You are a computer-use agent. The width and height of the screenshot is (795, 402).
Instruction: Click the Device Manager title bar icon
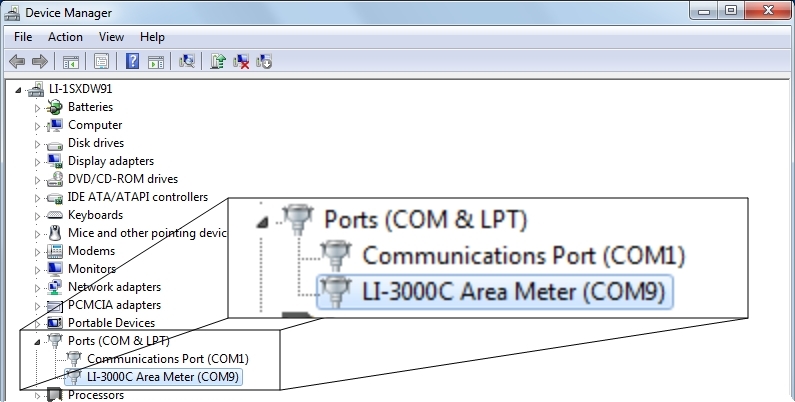[x=12, y=13]
